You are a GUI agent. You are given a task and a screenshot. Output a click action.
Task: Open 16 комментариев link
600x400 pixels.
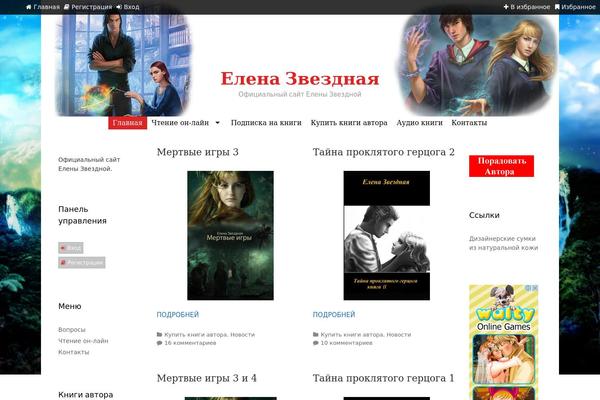point(190,343)
